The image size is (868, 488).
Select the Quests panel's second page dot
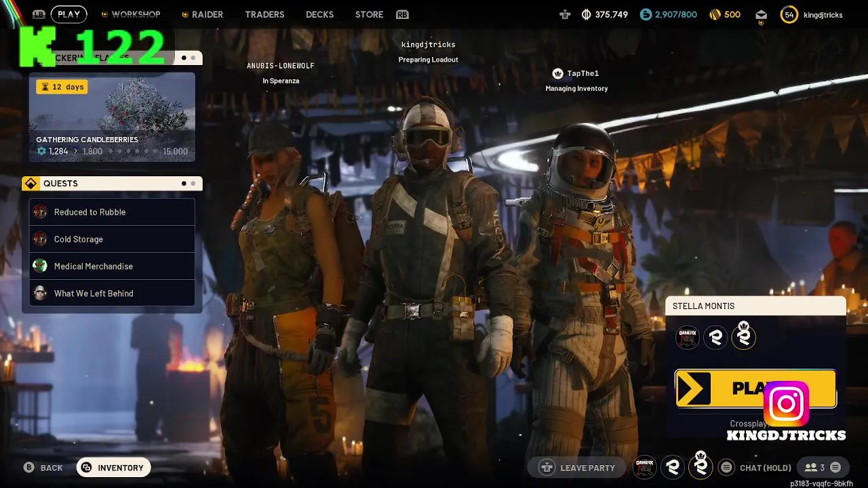click(193, 184)
